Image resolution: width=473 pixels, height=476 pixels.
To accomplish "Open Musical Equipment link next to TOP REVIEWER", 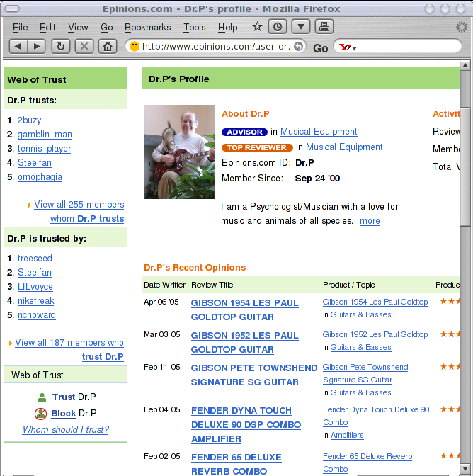I will click(344, 147).
